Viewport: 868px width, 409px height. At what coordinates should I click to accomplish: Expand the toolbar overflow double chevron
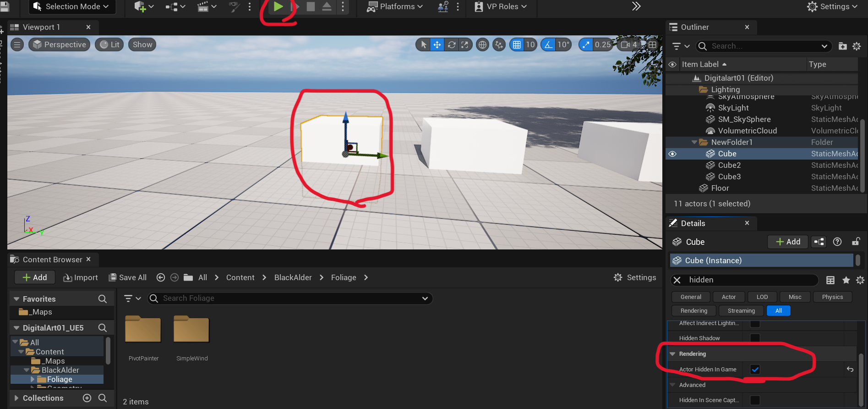[x=636, y=6]
